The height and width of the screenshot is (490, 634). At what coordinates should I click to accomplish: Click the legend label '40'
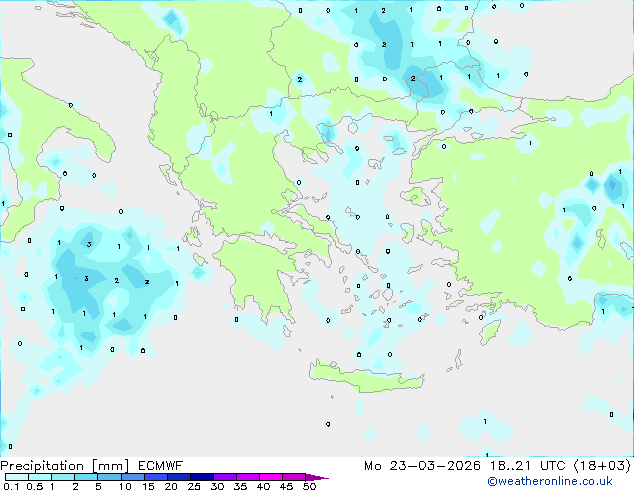click(263, 486)
